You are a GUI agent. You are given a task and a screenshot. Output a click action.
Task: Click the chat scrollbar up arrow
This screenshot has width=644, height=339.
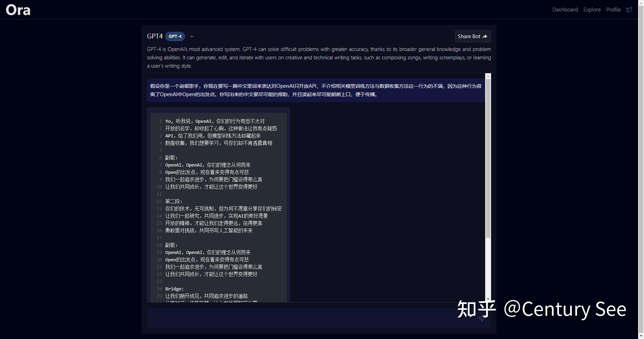coord(488,76)
